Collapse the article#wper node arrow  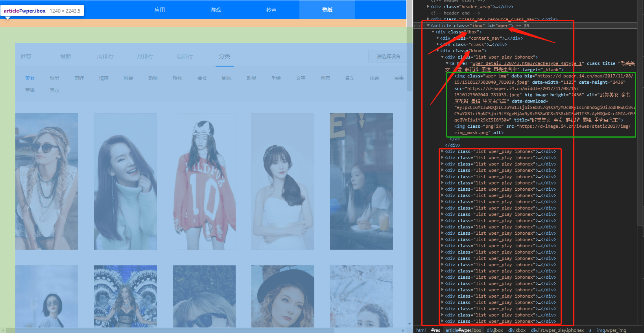click(x=428, y=26)
